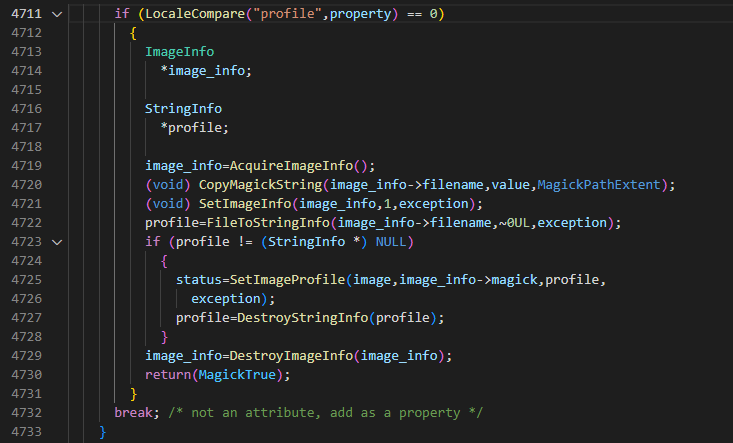The image size is (733, 443).
Task: Click the LocaleCompare function call
Action: (x=195, y=14)
